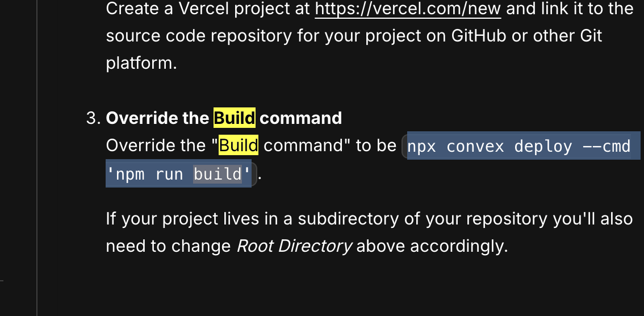Click the gray-highlighted 'build' in the code
This screenshot has height=316, width=644.
click(x=218, y=174)
